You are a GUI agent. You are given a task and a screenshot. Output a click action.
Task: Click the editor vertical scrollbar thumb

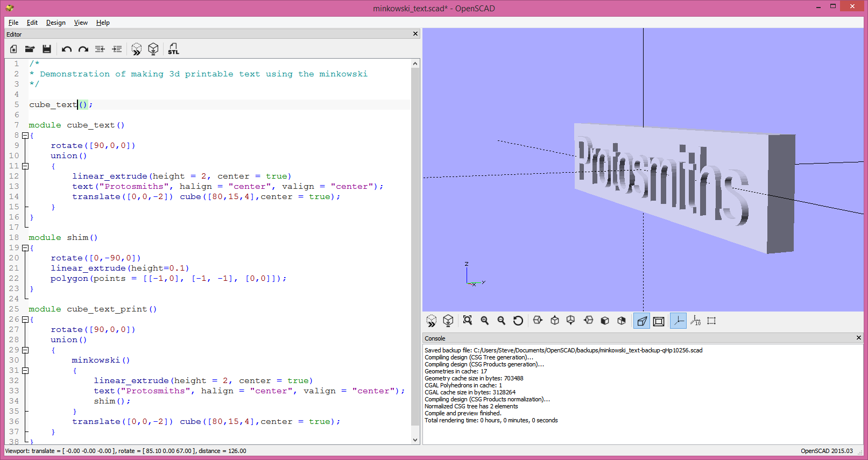tap(415, 246)
